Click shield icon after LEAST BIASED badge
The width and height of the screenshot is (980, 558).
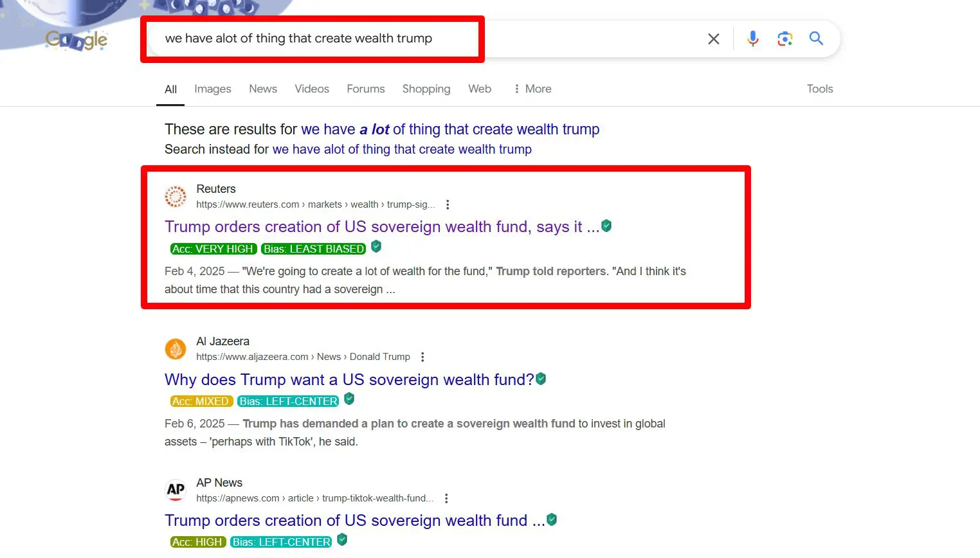pyautogui.click(x=376, y=246)
